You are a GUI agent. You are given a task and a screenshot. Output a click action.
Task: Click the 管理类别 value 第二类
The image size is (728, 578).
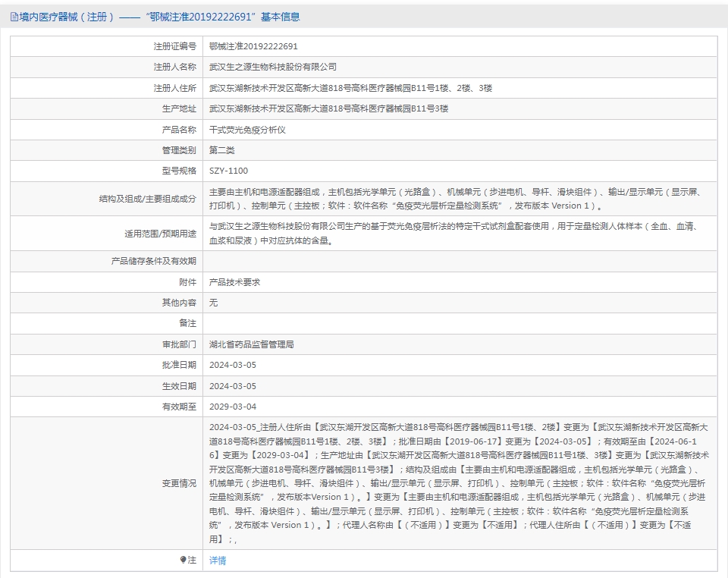pyautogui.click(x=222, y=150)
